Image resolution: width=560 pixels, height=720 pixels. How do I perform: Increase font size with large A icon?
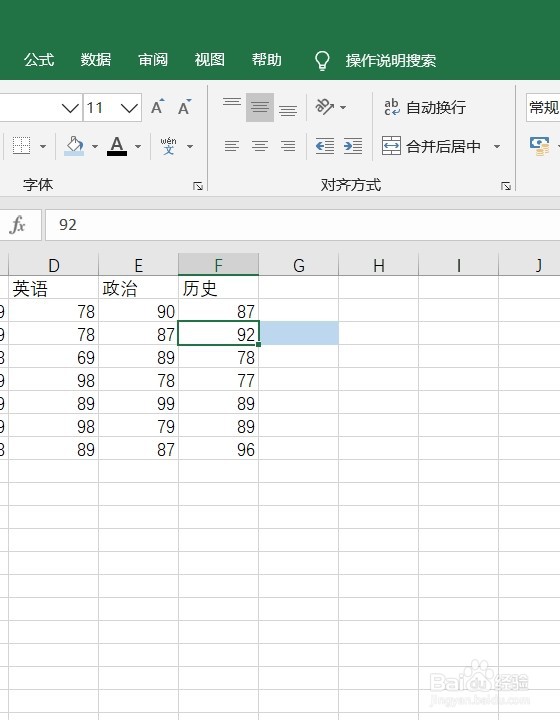tap(157, 107)
